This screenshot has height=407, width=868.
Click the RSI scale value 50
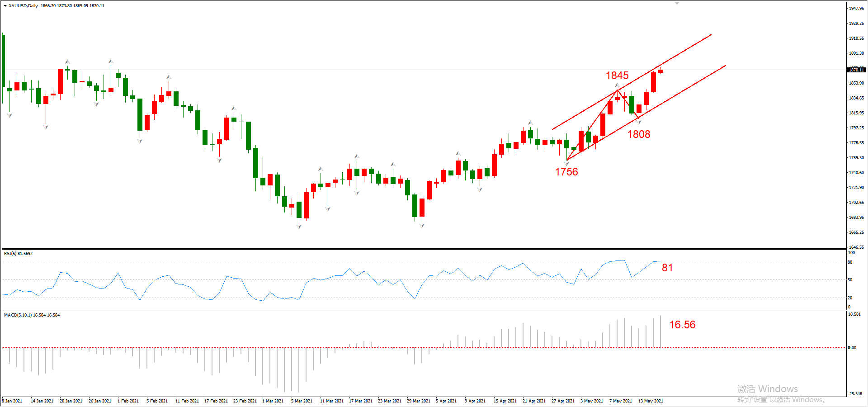coord(850,280)
